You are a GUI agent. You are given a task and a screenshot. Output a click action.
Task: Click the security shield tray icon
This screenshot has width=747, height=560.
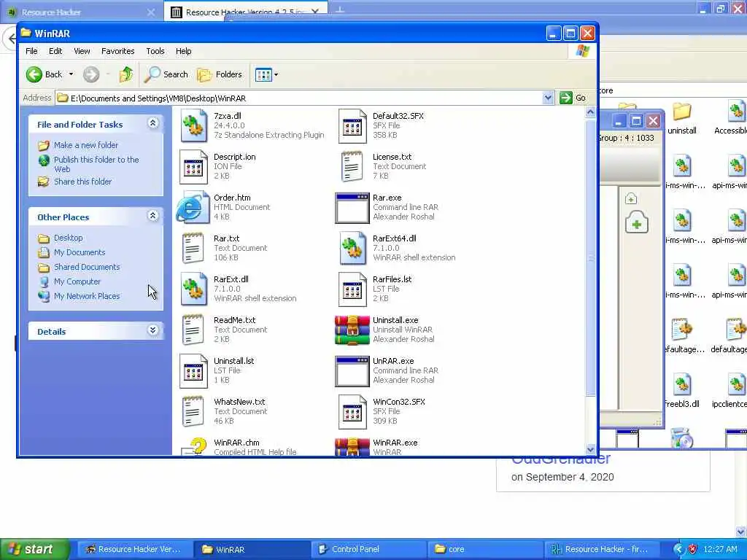[692, 549]
